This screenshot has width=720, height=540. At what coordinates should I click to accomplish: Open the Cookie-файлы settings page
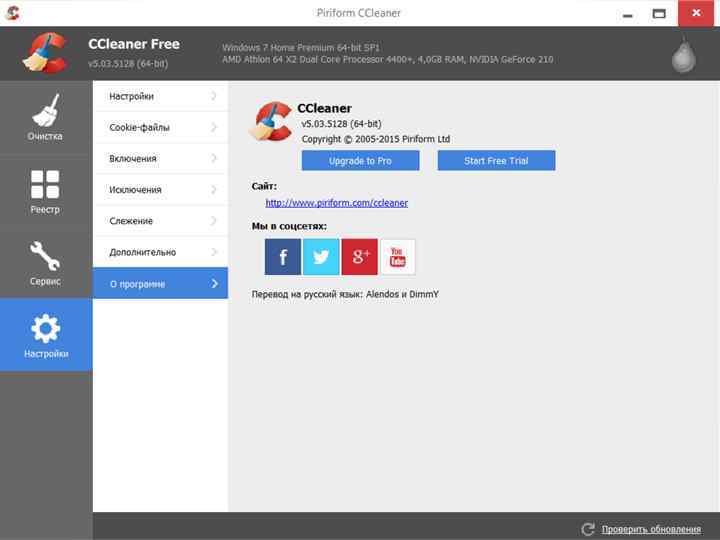pos(160,127)
